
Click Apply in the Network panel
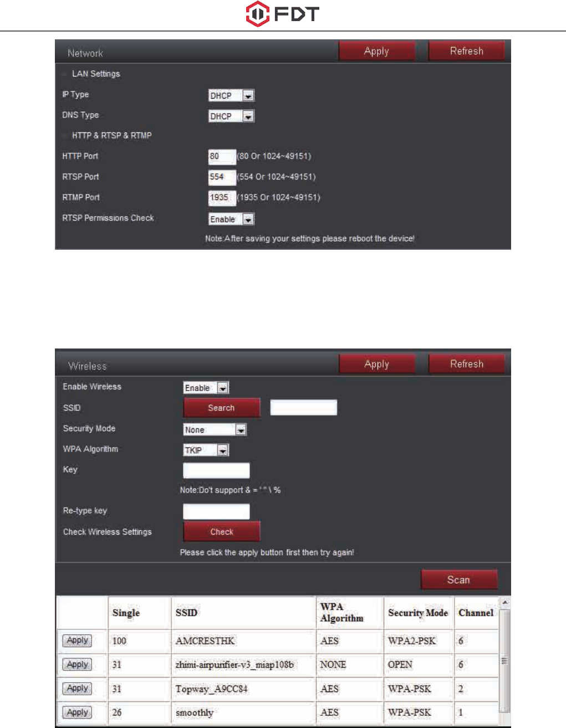[x=377, y=51]
